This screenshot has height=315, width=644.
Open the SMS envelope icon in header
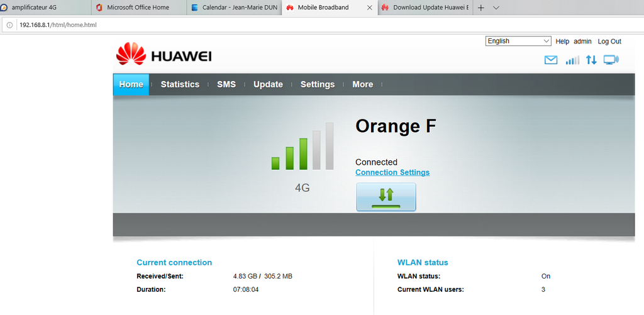551,60
